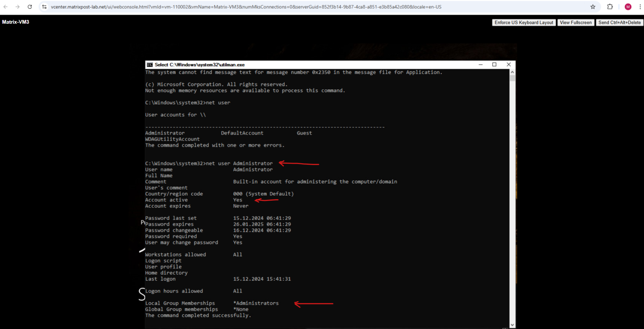
Task: Navigate back with the browser back arrow
Action: [5, 7]
